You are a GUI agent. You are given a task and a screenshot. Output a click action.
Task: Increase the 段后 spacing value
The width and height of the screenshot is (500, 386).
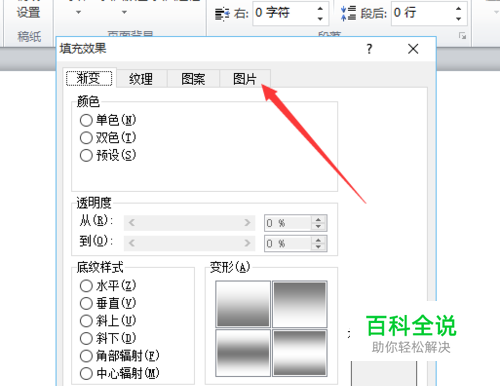459,8
